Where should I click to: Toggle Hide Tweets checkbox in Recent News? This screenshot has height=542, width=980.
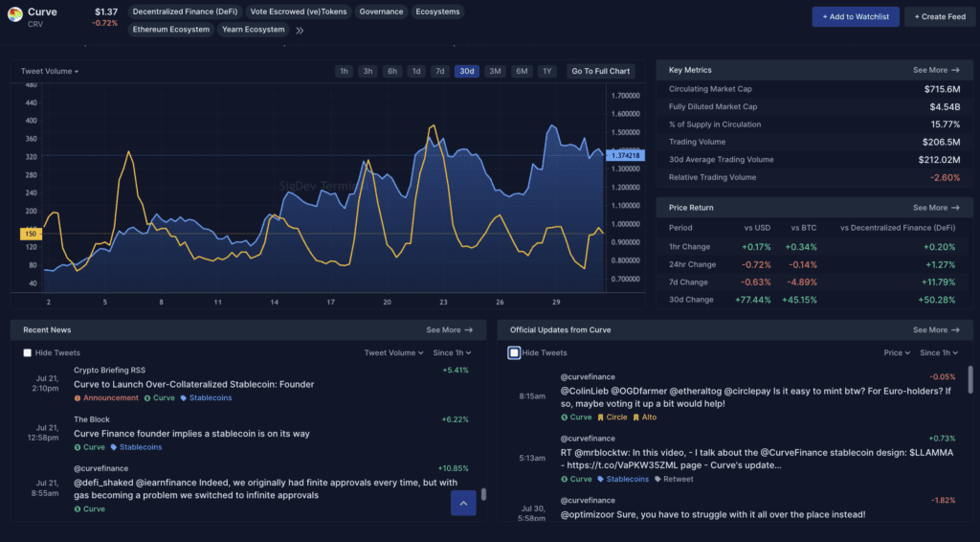tap(28, 353)
